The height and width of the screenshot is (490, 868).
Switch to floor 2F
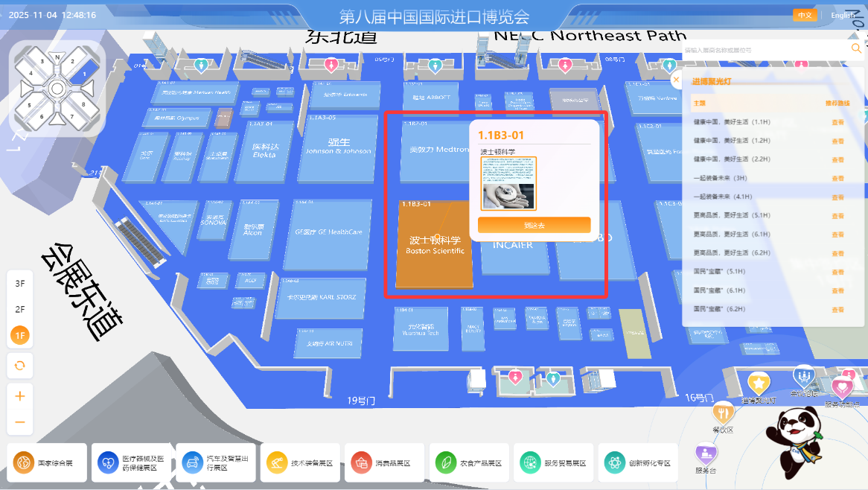point(20,309)
